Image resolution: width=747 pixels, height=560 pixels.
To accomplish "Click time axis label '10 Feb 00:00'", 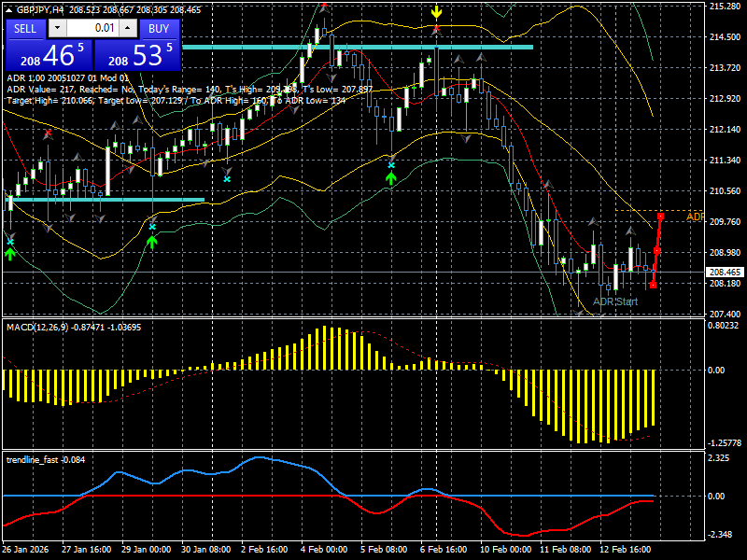I will click(x=505, y=549).
